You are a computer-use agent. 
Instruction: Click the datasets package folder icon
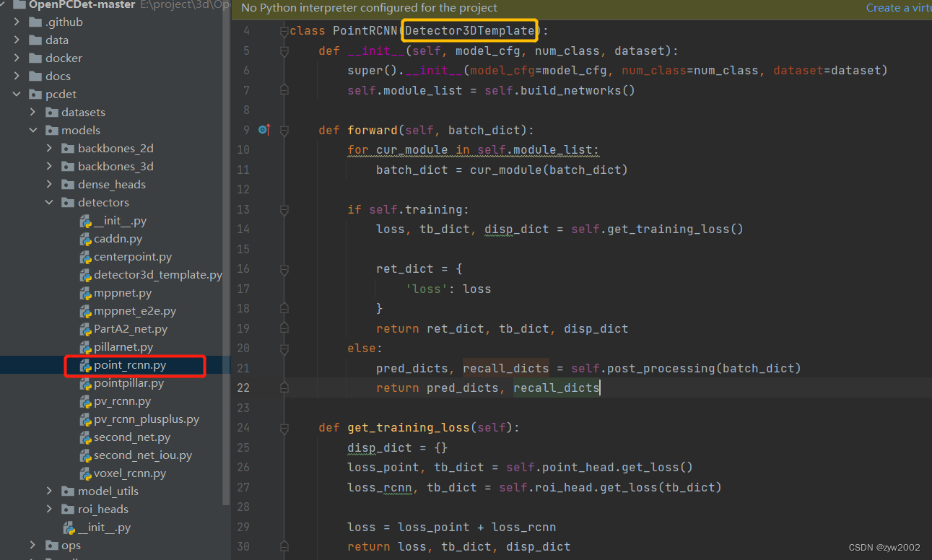click(x=51, y=112)
